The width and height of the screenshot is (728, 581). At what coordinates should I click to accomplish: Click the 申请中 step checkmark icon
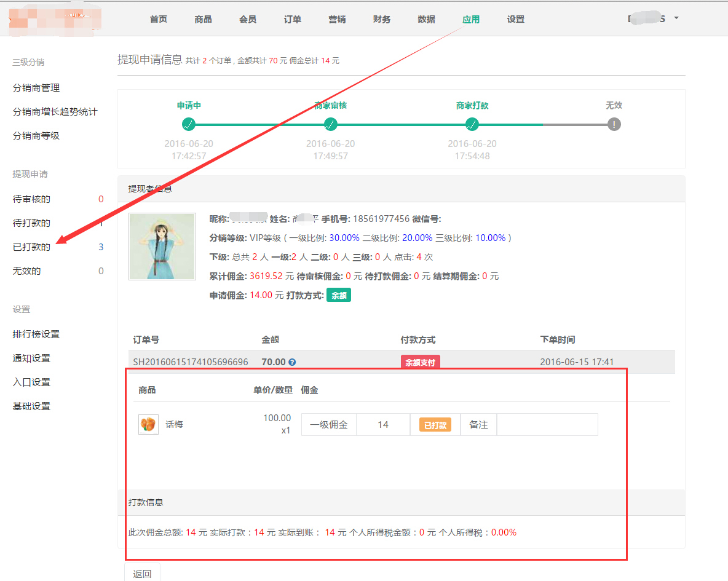click(189, 124)
